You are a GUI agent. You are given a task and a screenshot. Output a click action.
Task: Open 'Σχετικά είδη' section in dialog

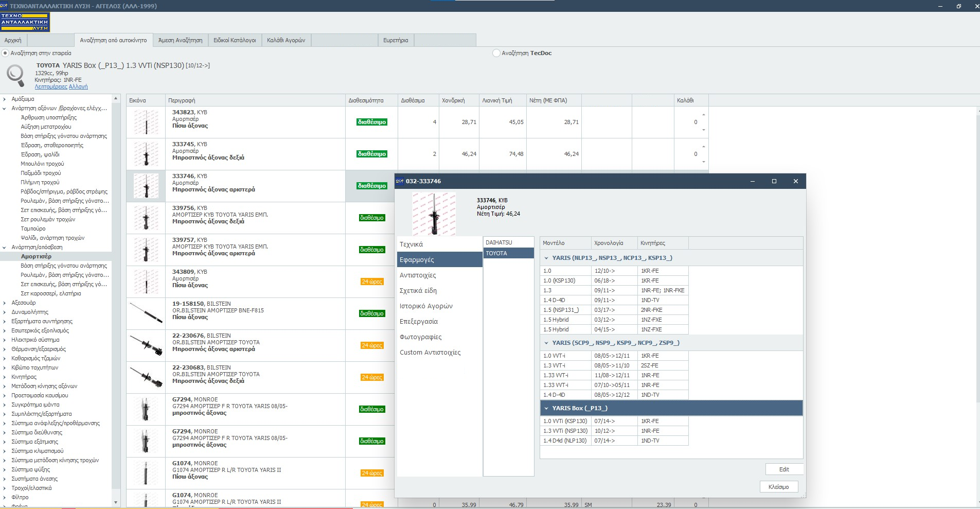coord(440,291)
